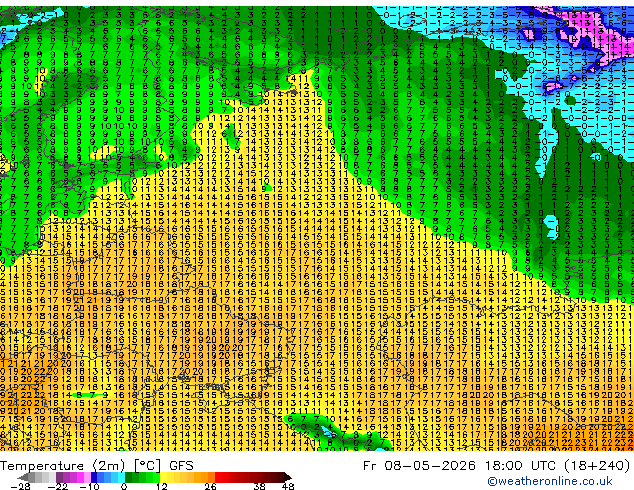The image size is (634, 490).
Task: Click the gray left arrow of color scale
Action: (23, 477)
